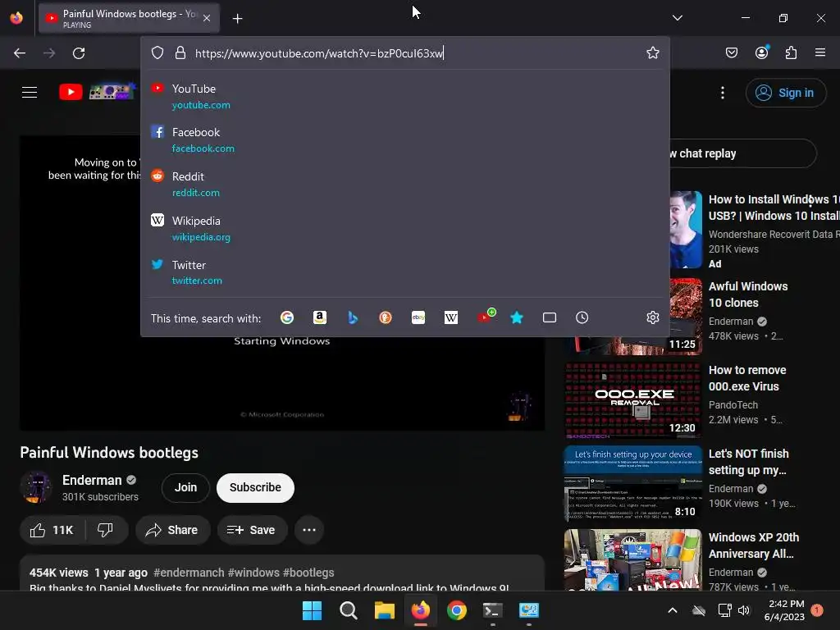Subscribe to Enderman

[x=256, y=487]
